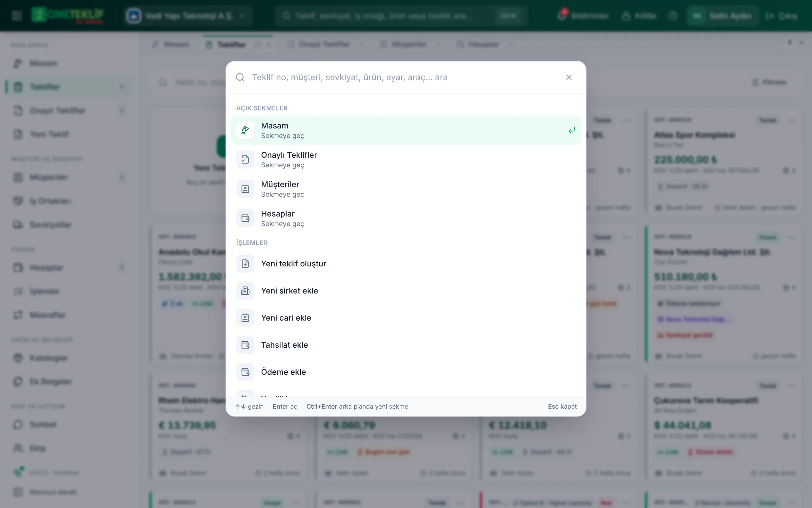Toggle the sidebar with the header menu icon
This screenshot has width=812, height=508.
pyautogui.click(x=16, y=16)
